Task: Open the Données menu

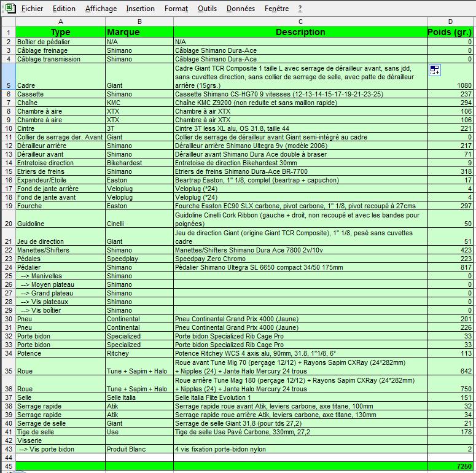Action: click(241, 9)
